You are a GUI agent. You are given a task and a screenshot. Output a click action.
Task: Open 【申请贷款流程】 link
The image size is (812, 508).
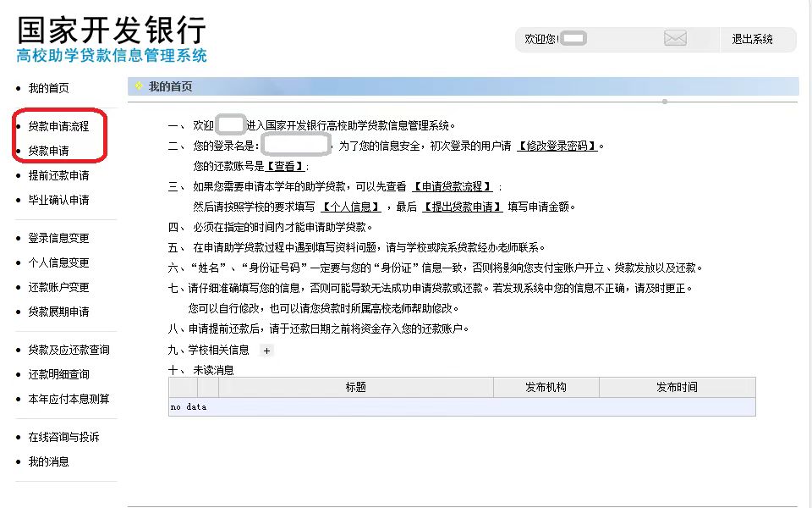click(x=453, y=186)
